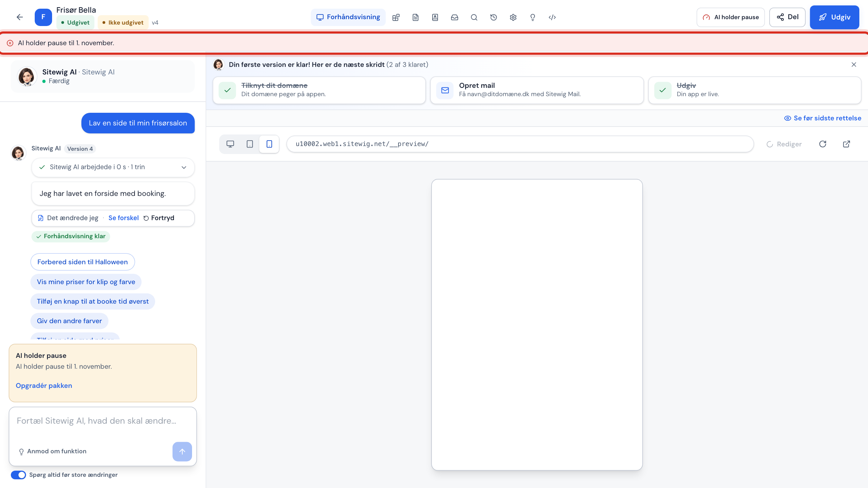Click the Rediger button
This screenshot has width=868, height=488.
[x=784, y=144]
